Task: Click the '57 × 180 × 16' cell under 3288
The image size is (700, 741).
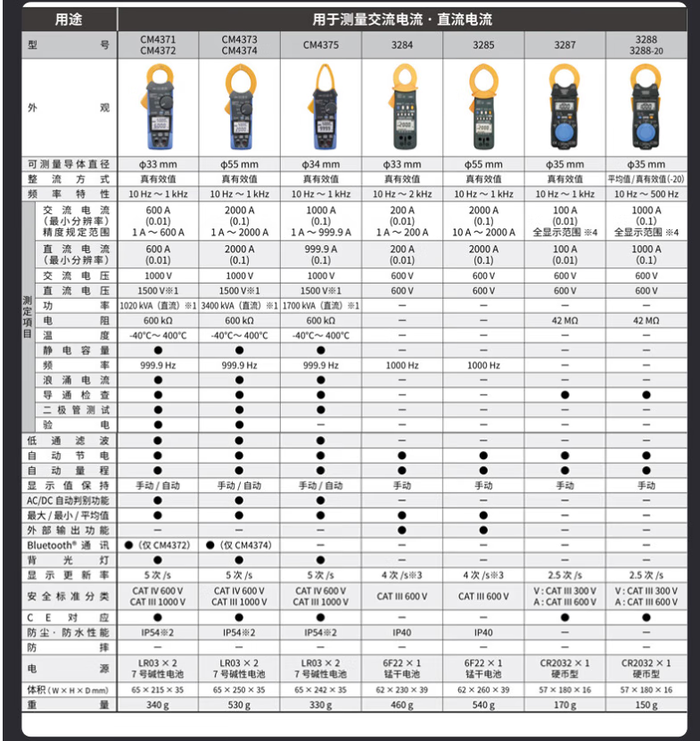Action: click(x=646, y=690)
